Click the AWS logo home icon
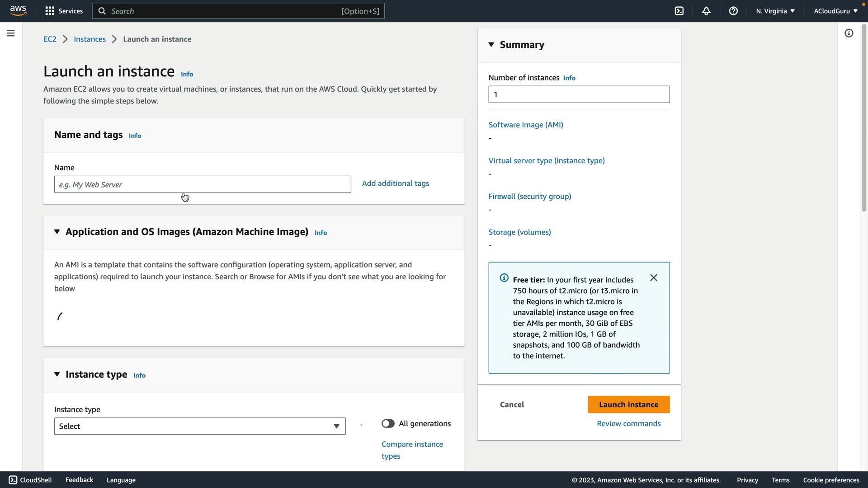 click(x=18, y=10)
